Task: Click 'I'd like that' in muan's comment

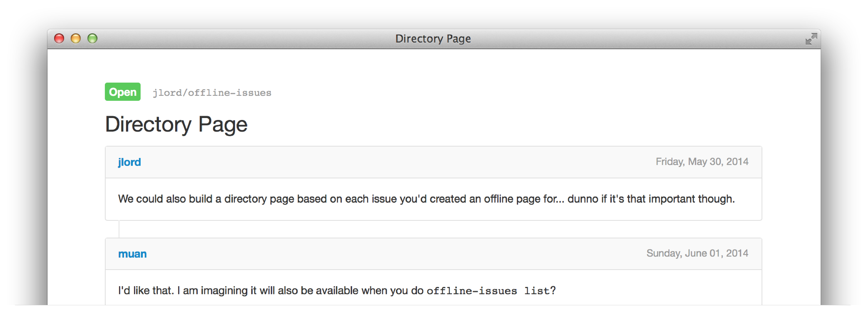Action: [x=146, y=291]
